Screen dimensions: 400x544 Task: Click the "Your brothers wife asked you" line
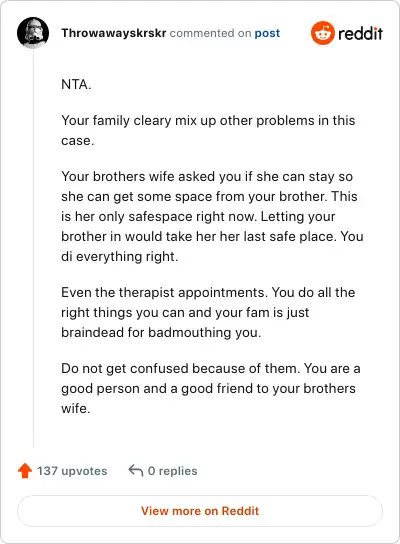207,176
